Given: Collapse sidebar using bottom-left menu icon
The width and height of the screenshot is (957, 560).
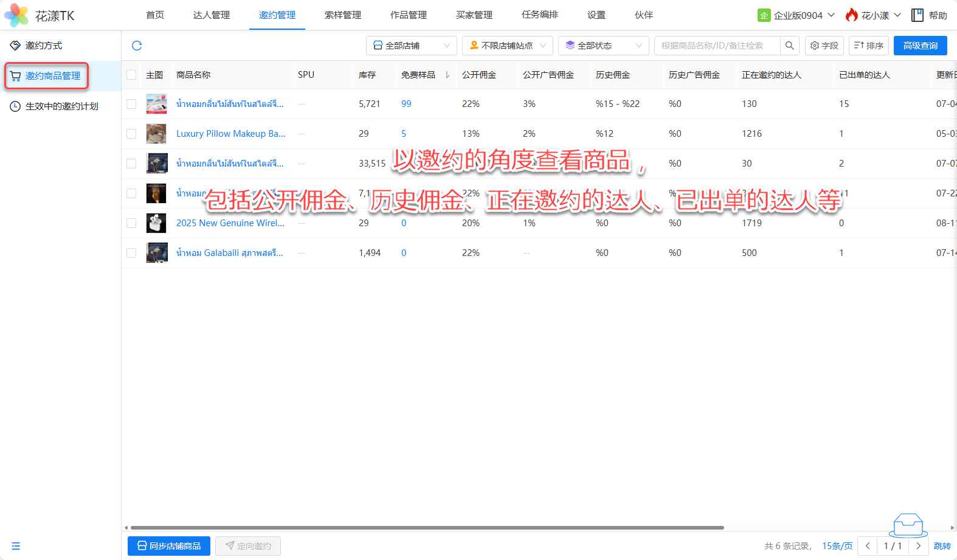Looking at the screenshot, I should (16, 546).
